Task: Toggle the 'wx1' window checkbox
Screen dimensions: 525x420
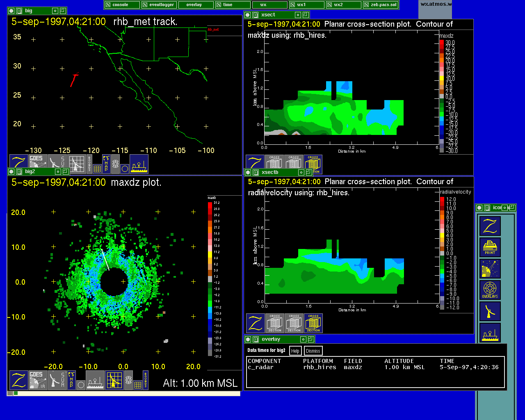Action: coord(306,5)
